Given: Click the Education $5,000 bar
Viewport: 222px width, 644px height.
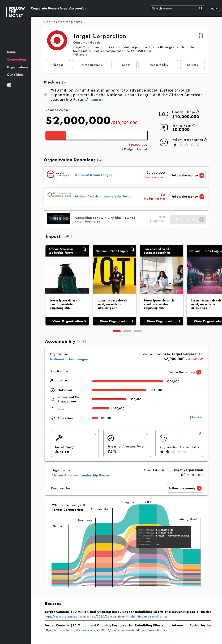Looking at the screenshot, I should click(95, 418).
